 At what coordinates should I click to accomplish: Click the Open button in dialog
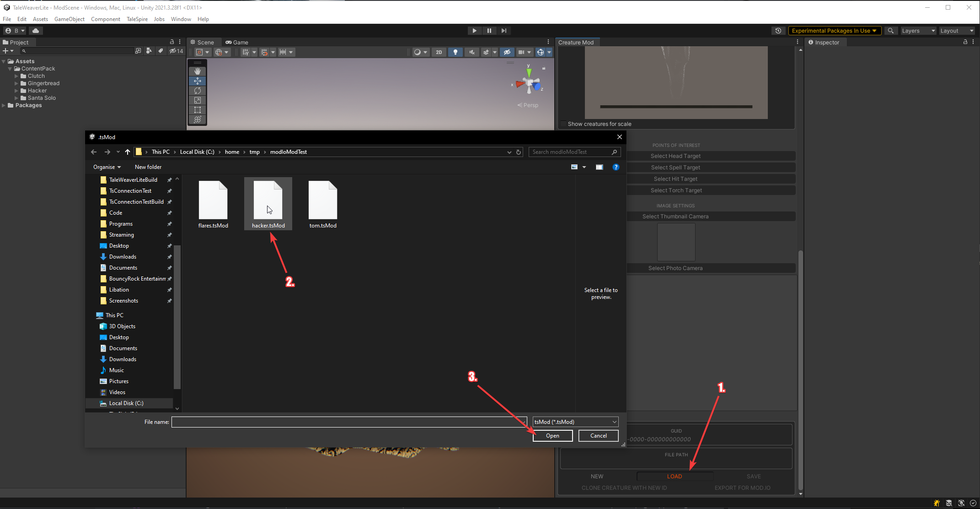(x=552, y=436)
